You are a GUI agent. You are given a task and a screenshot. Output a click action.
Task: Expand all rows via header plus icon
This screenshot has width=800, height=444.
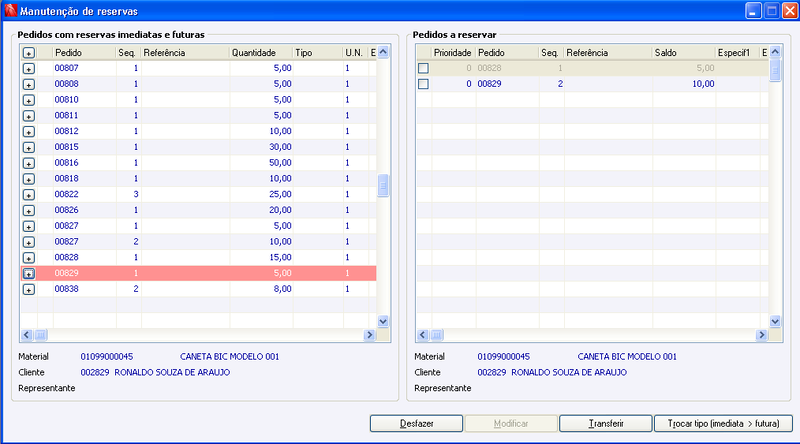(x=29, y=53)
